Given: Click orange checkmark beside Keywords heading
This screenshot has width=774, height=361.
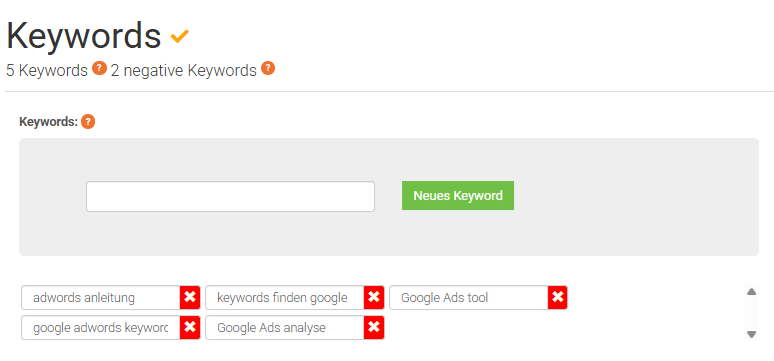Looking at the screenshot, I should coord(180,36).
